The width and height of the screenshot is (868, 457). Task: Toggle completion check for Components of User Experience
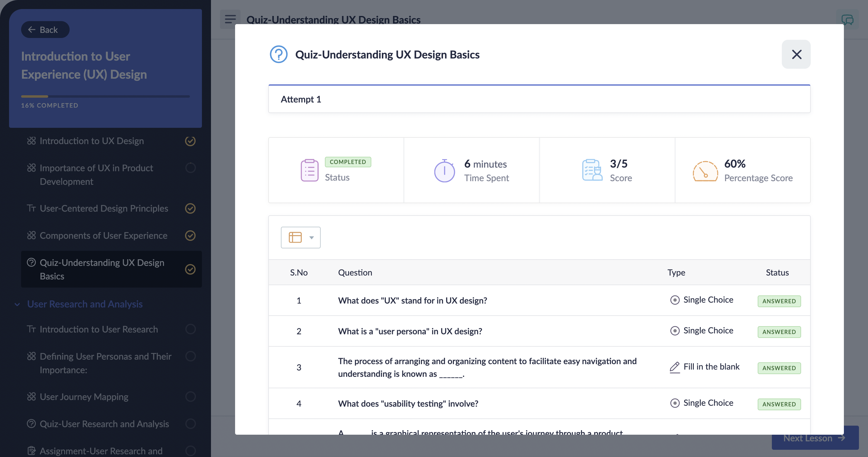[190, 235]
